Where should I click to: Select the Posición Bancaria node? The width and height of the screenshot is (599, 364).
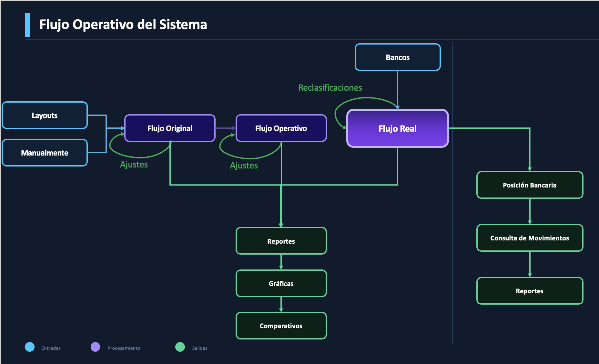529,185
